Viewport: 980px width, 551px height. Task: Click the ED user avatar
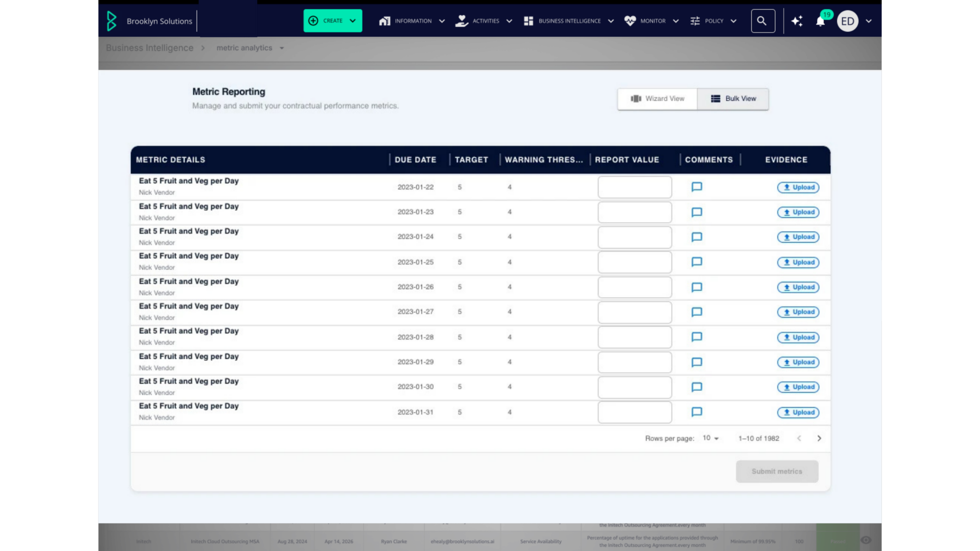(x=847, y=21)
